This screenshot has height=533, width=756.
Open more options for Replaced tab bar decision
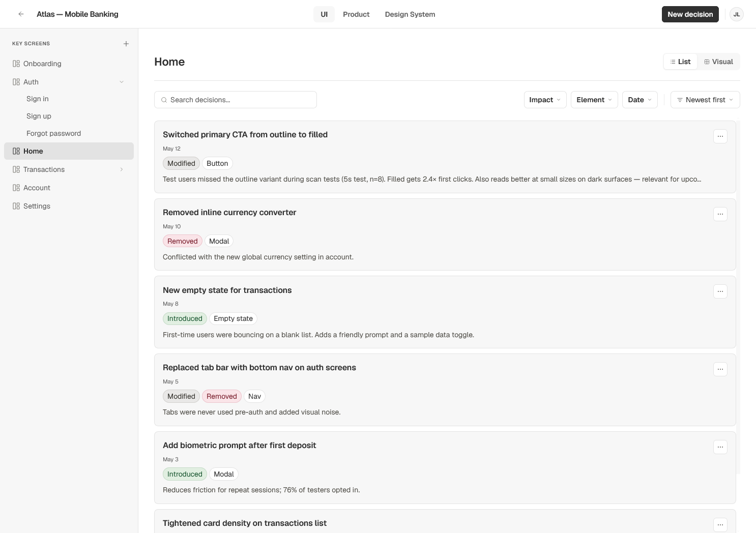[720, 369]
